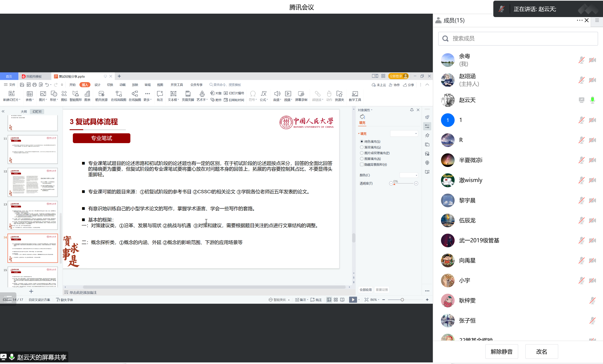Switch to the 大纲 outline tab
Viewport: 603px width, 364px height.
tap(24, 111)
